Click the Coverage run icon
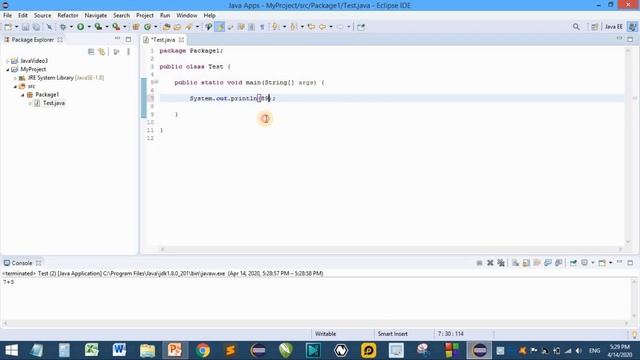640x360 pixels. (98, 27)
